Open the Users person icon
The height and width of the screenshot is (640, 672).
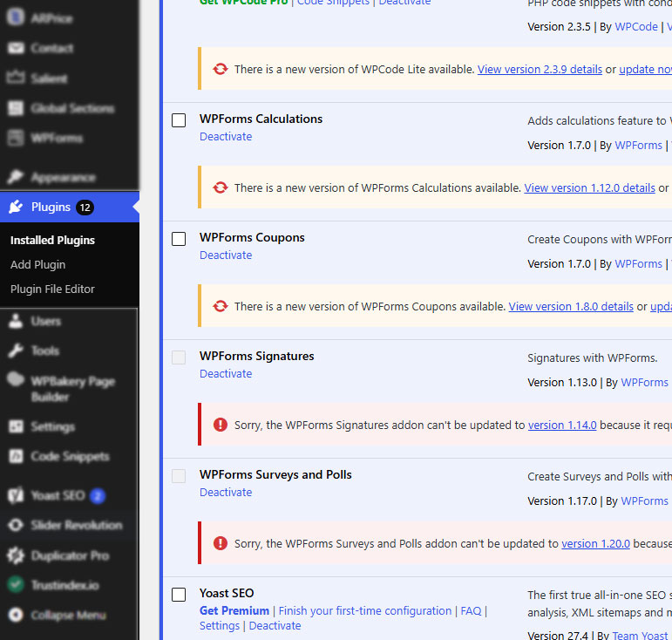(x=16, y=321)
